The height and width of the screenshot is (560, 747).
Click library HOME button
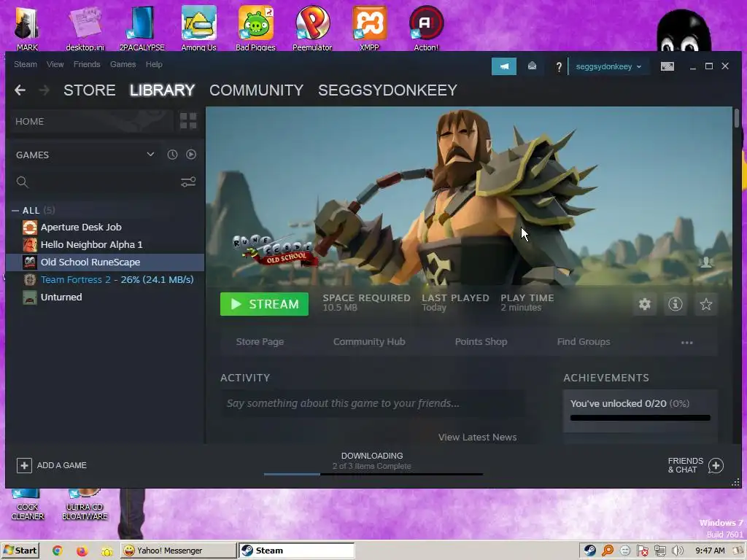90,122
